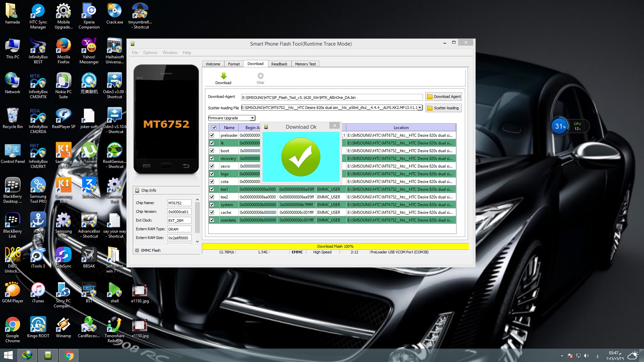Uncheck the secro partition checkbox
The image size is (644, 362).
[212, 166]
